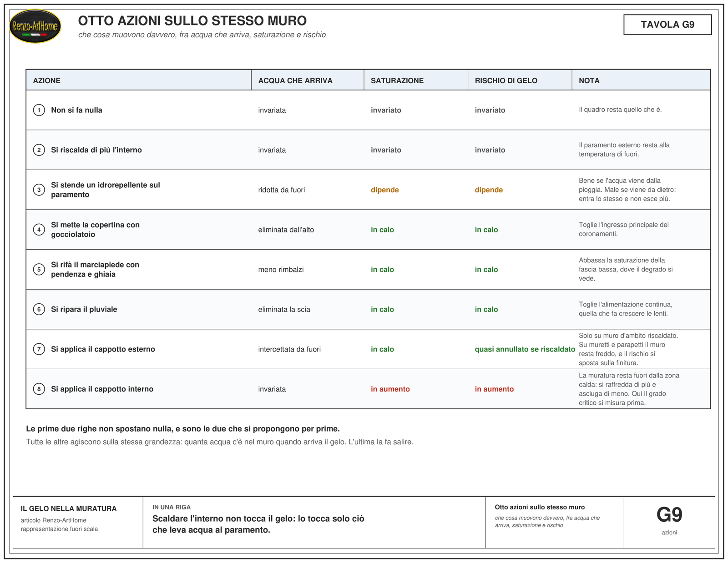Select the 'eliminata la scia' cell
The height and width of the screenshot is (563, 728).
tap(284, 309)
